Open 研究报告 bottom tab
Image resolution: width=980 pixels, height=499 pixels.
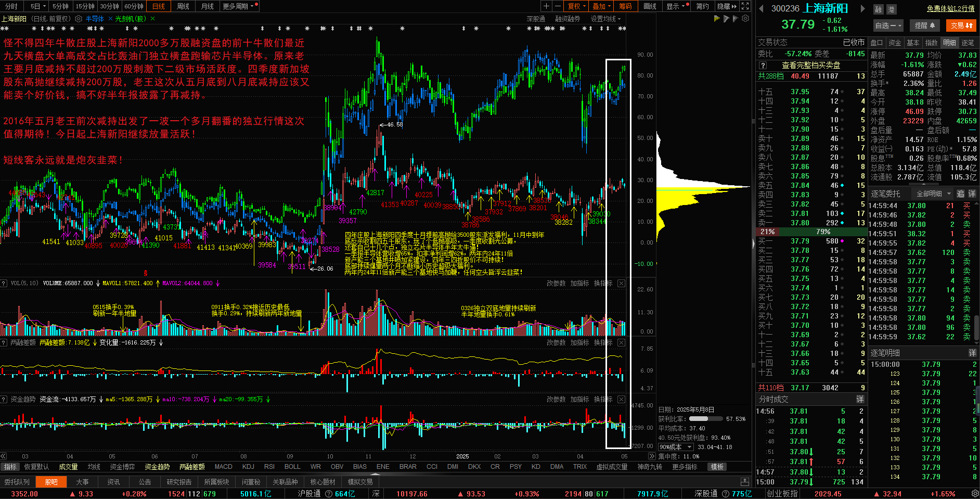(179, 482)
